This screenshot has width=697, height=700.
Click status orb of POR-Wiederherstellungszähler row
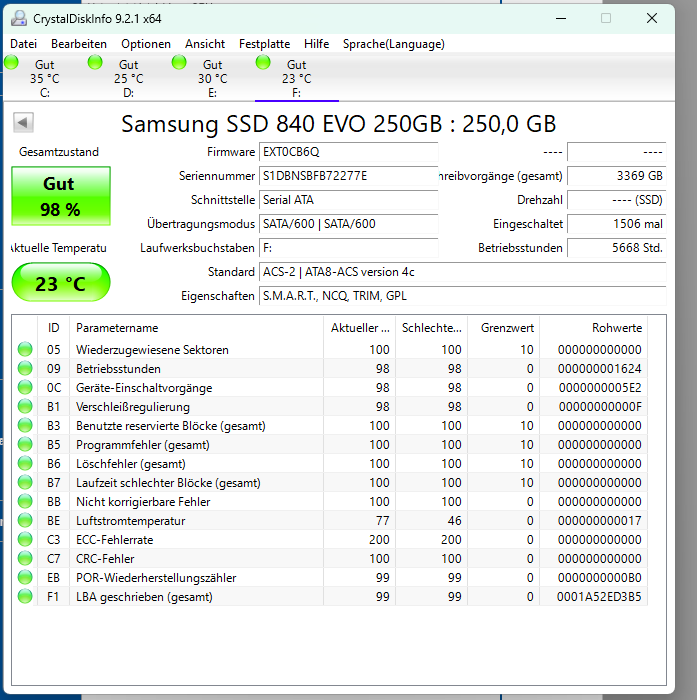click(x=25, y=577)
